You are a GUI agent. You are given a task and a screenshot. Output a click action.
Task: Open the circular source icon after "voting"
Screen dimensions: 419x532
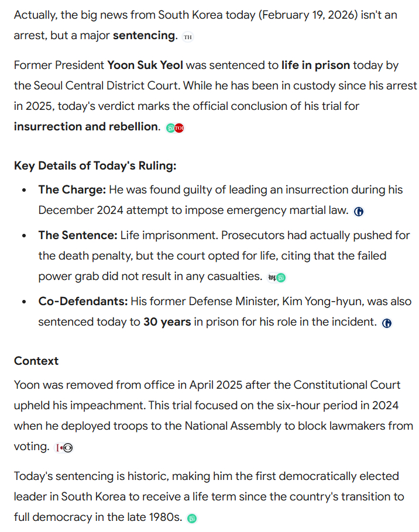coord(67,448)
